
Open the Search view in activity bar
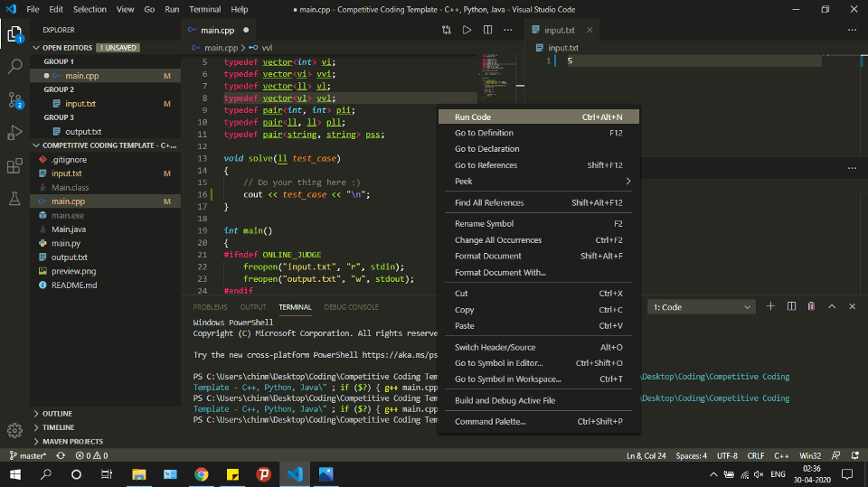tap(14, 66)
